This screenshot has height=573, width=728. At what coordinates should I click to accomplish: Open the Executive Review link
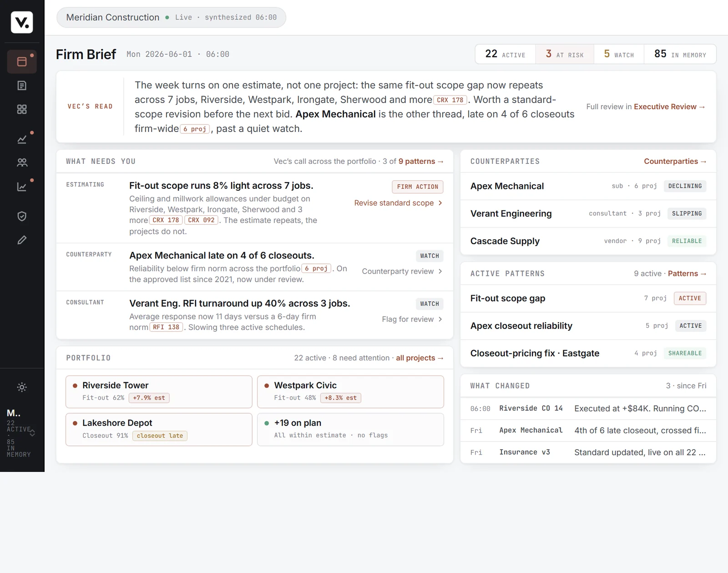click(669, 106)
